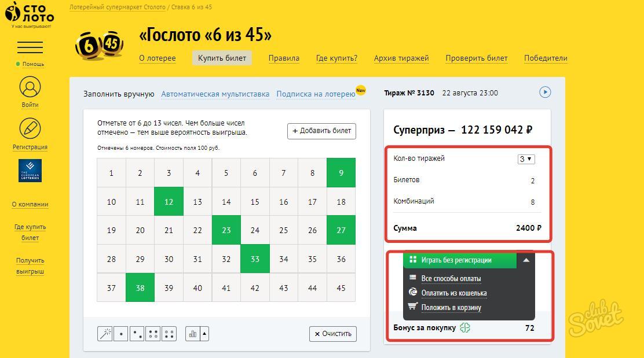Viewport: 644px width, 358px height.
Task: Open Подписка на лотерею
Action: click(x=316, y=94)
